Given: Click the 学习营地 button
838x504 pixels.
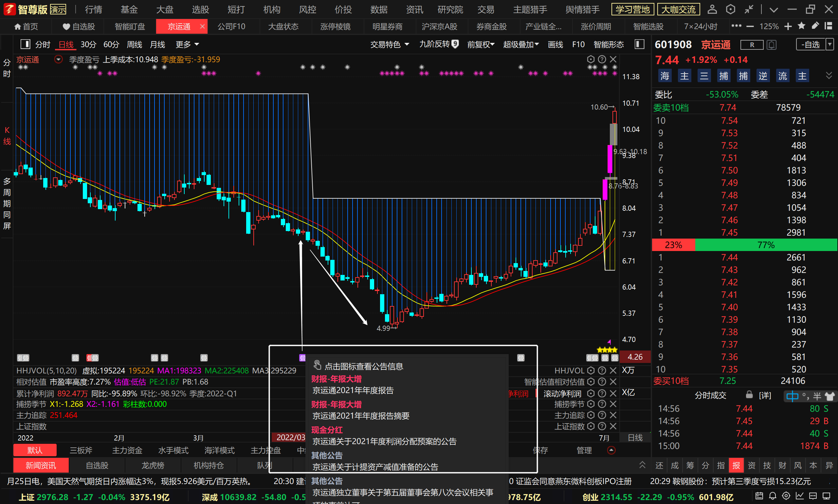Looking at the screenshot, I should [x=632, y=9].
